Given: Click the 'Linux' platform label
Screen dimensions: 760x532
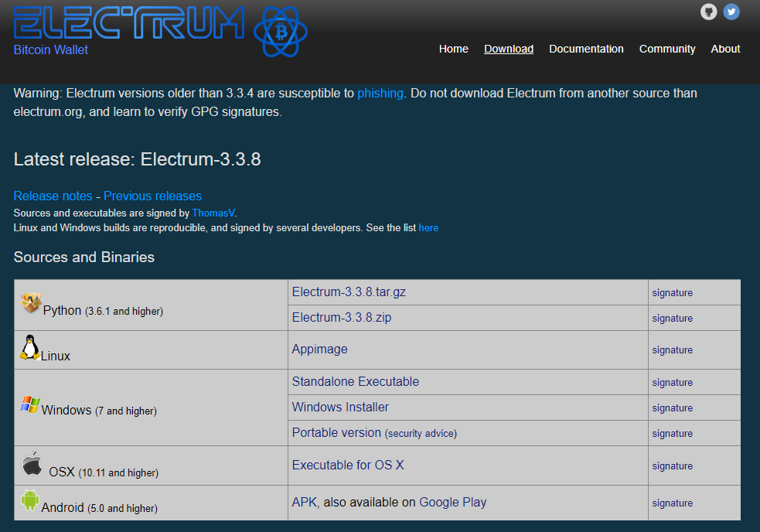Looking at the screenshot, I should pos(55,356).
